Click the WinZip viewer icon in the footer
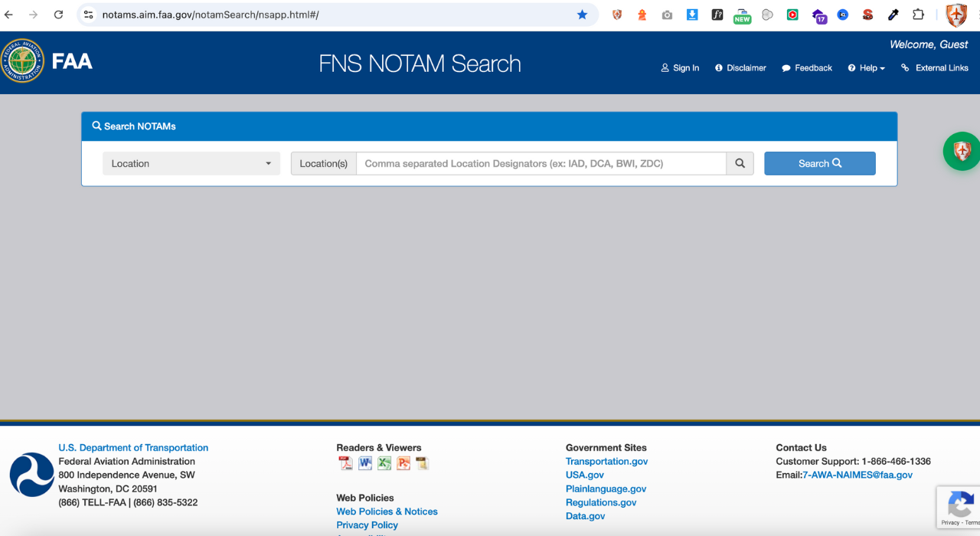This screenshot has width=980, height=536. [422, 463]
